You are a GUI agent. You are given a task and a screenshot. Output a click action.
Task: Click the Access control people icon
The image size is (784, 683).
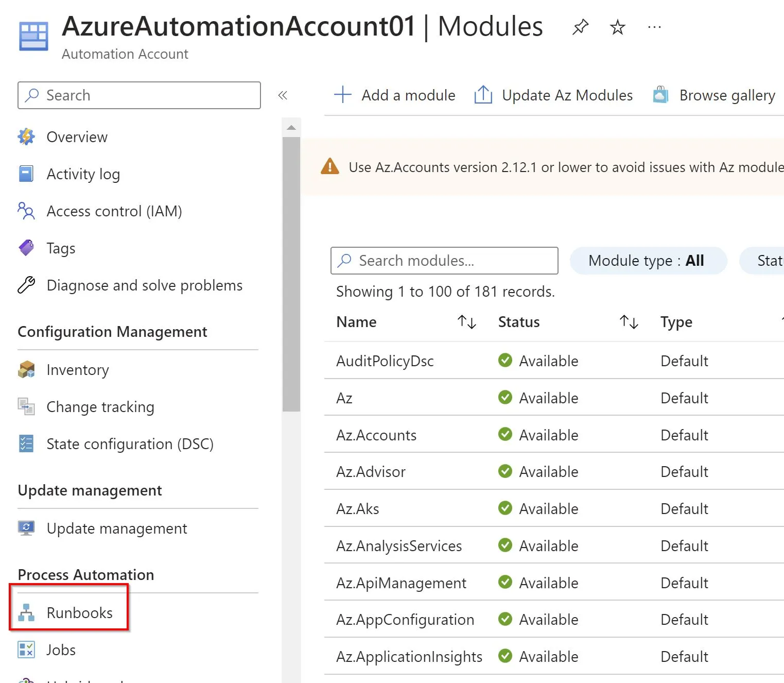tap(26, 211)
